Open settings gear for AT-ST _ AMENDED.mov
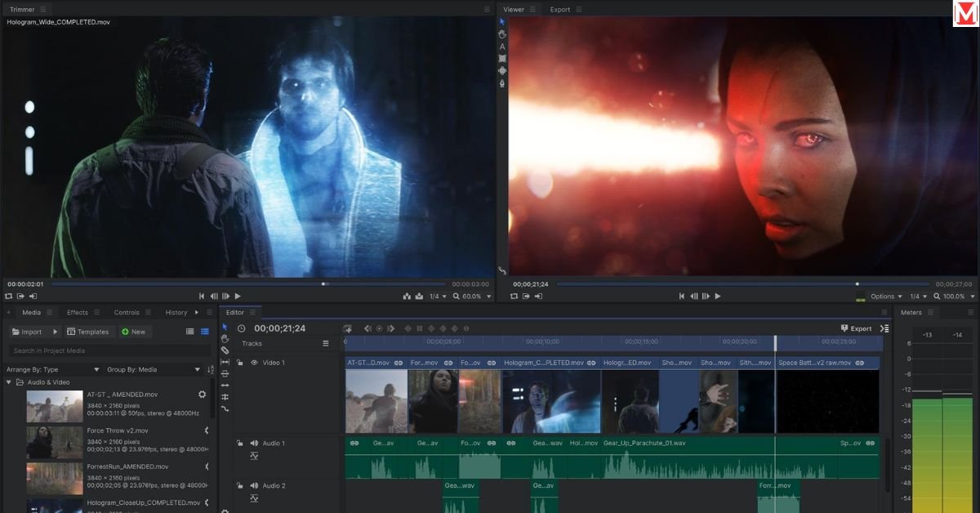 pos(202,395)
